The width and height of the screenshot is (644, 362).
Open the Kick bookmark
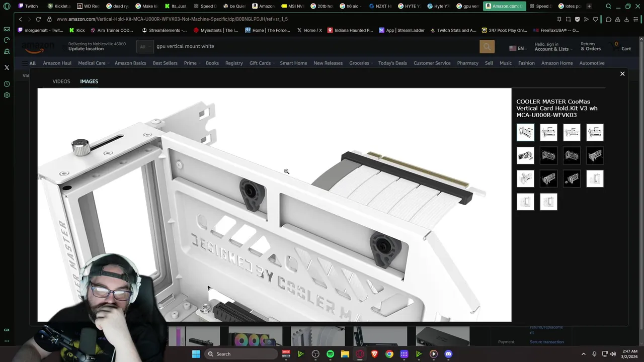pyautogui.click(x=77, y=30)
